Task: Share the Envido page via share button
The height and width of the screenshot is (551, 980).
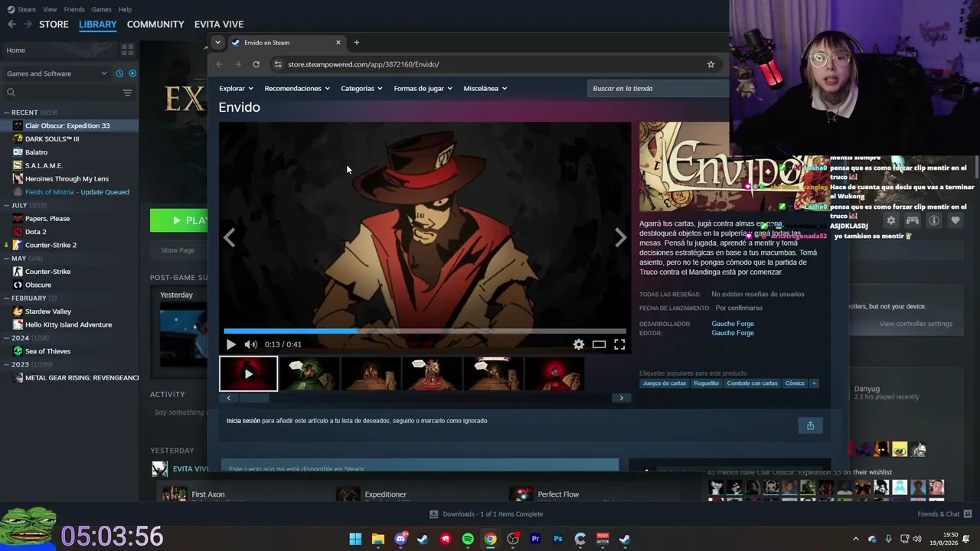Action: pos(810,425)
